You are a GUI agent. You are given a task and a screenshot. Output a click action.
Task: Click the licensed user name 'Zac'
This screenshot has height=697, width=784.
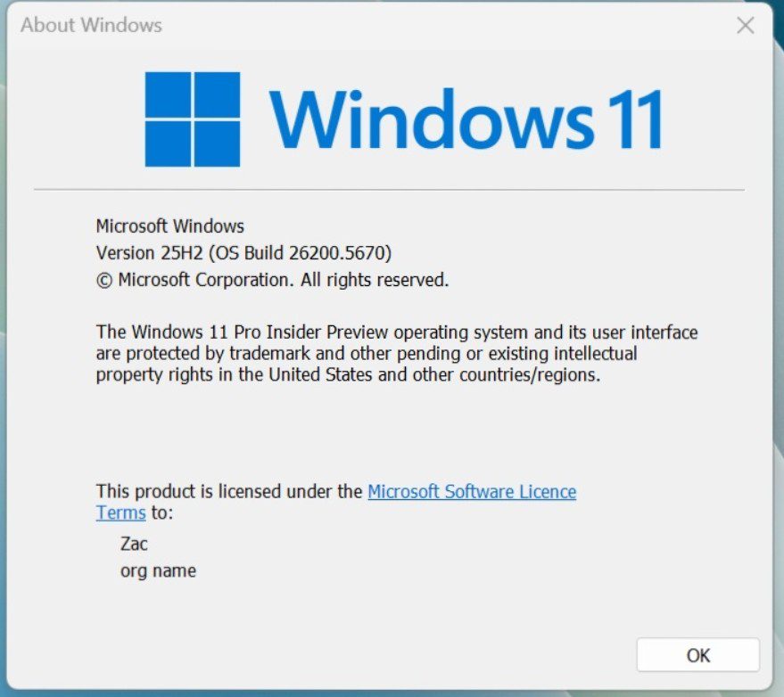tap(134, 544)
